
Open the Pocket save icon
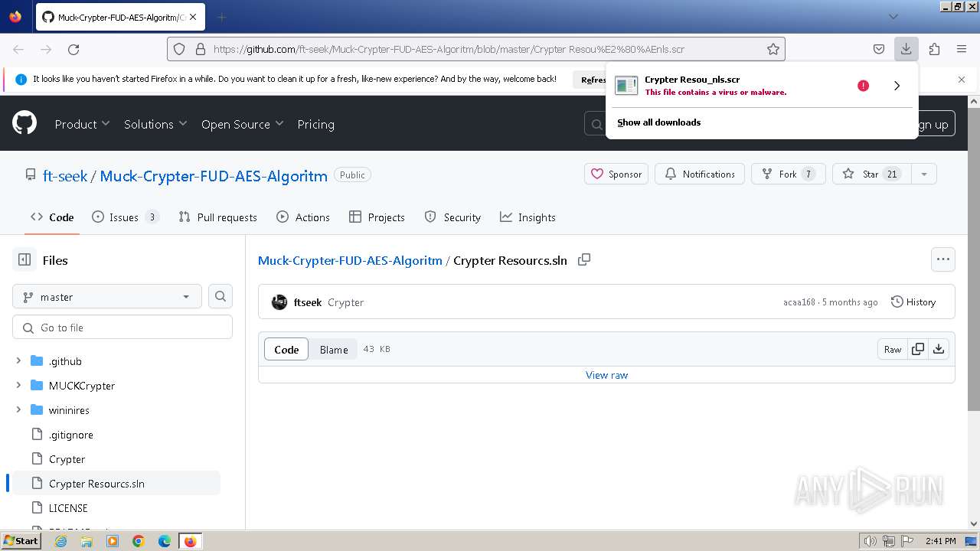879,49
